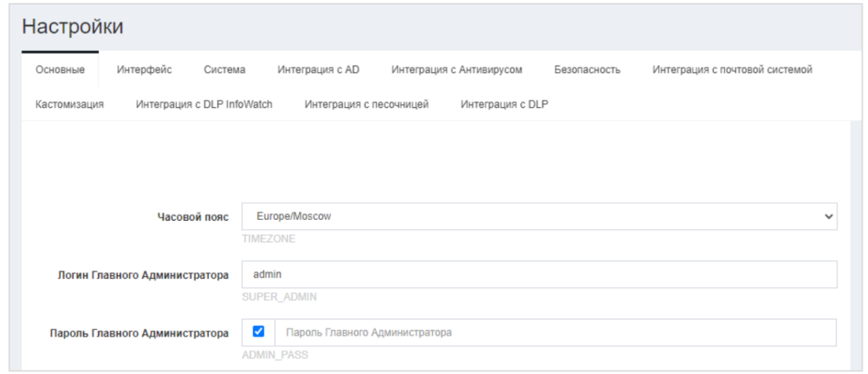Open the Основные tab
868x374 pixels.
[60, 70]
